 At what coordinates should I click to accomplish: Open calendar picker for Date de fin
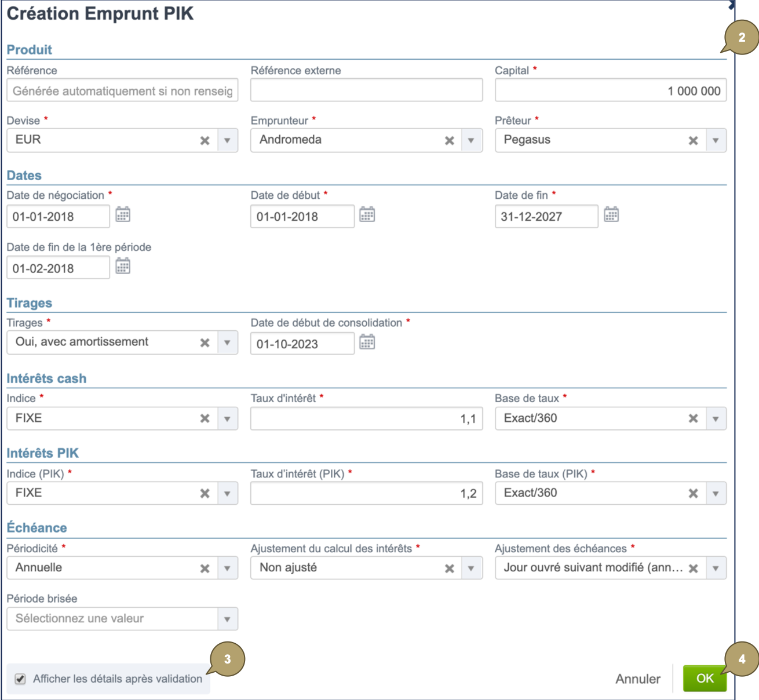(611, 214)
